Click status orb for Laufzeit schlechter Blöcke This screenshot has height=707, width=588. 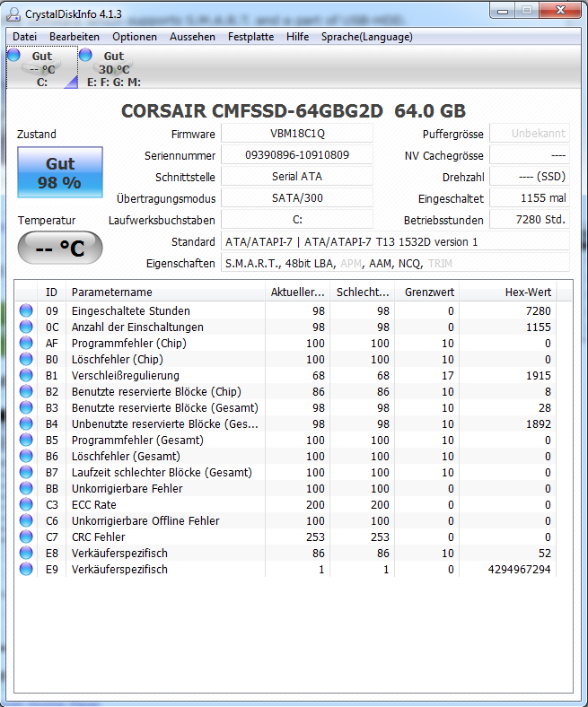click(26, 473)
